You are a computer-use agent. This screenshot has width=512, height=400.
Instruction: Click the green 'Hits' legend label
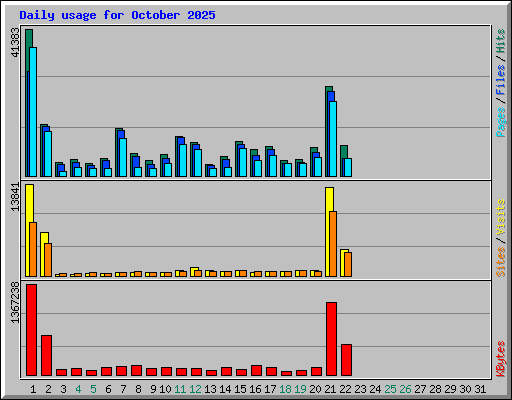[501, 41]
